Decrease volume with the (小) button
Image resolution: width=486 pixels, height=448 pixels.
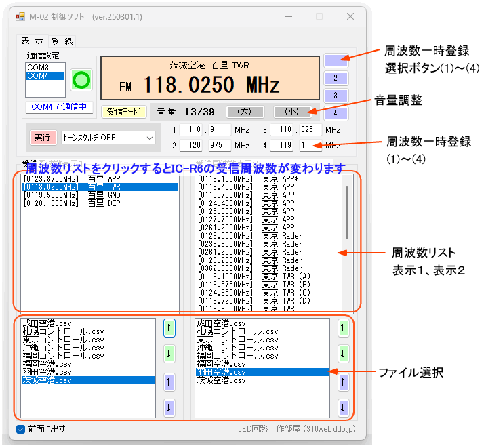point(292,111)
